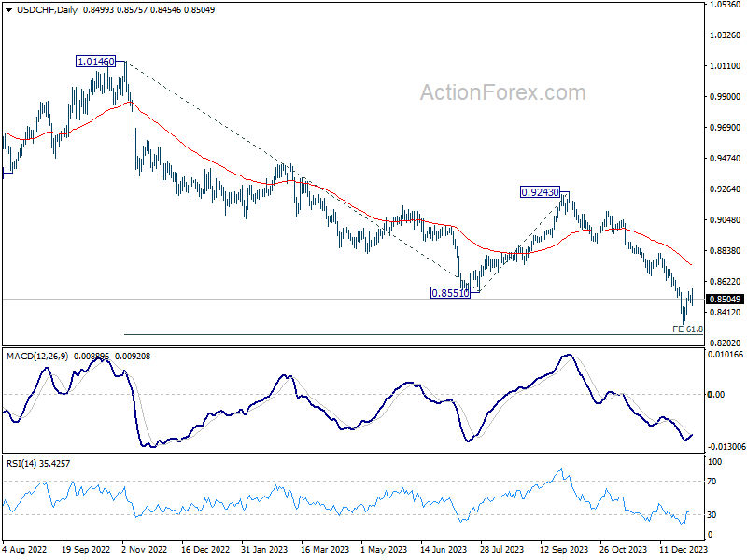747x560 pixels.
Task: Click the 4 Aug 2022 date marker
Action: (x=25, y=549)
